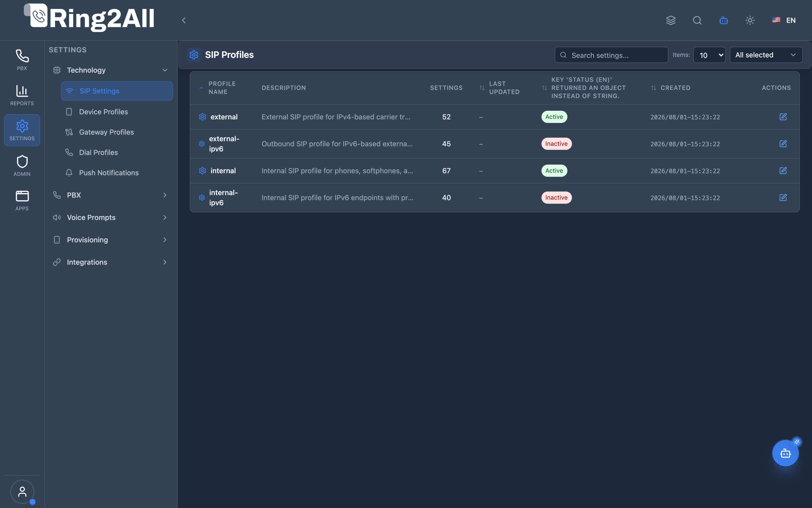Collapse the Technology menu group
The image size is (812, 508).
click(x=110, y=70)
